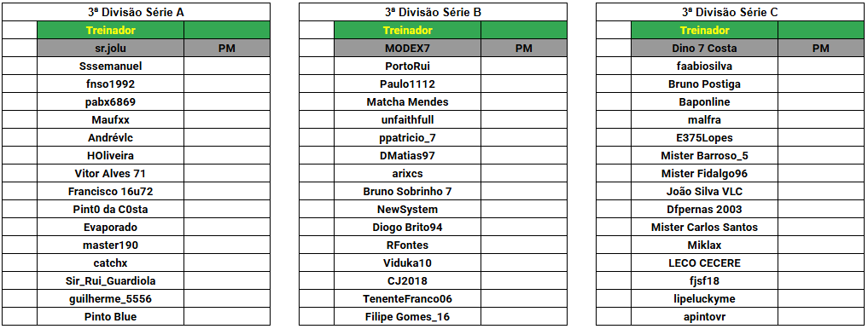Click the PM header in Série C
Screen dimensions: 868x329
(x=821, y=48)
